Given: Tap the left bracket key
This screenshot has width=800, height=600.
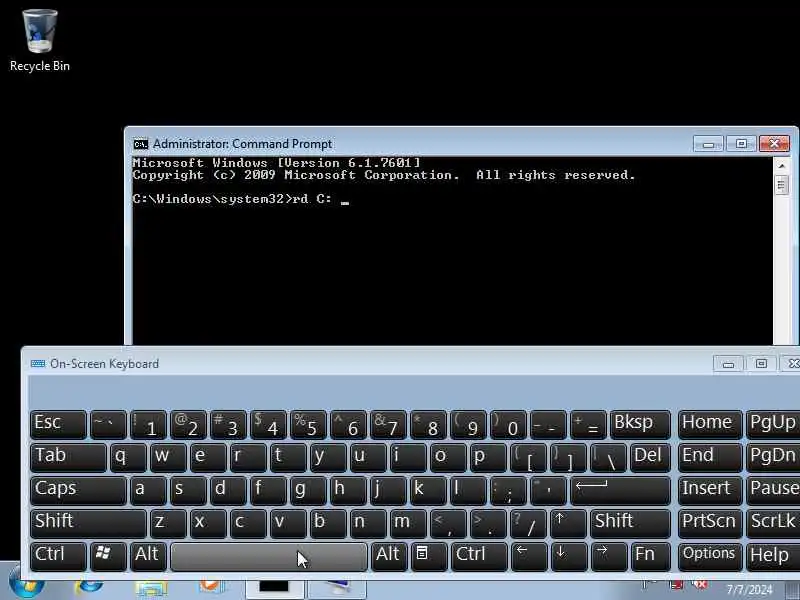Looking at the screenshot, I should (528, 458).
